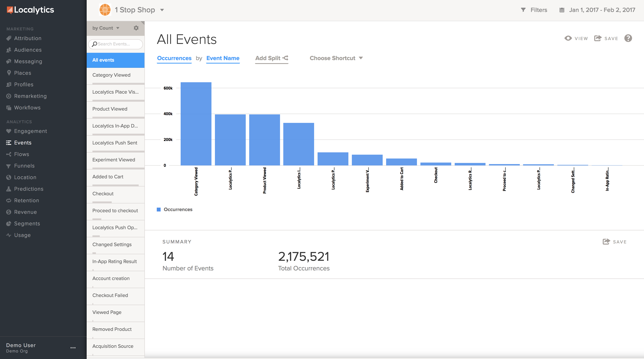This screenshot has height=359, width=644.
Task: Click the calendar icon for date range
Action: (x=562, y=10)
